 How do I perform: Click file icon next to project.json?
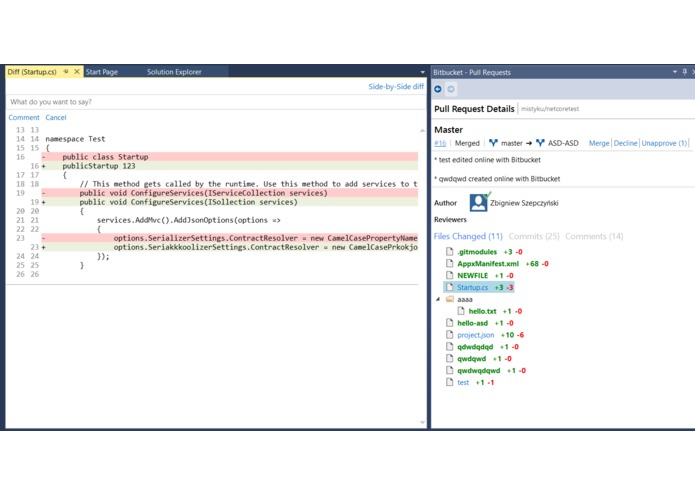(449, 335)
